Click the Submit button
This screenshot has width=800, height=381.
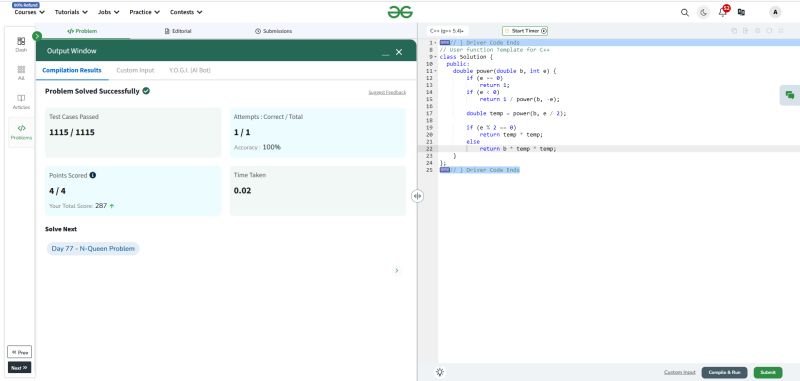point(768,372)
